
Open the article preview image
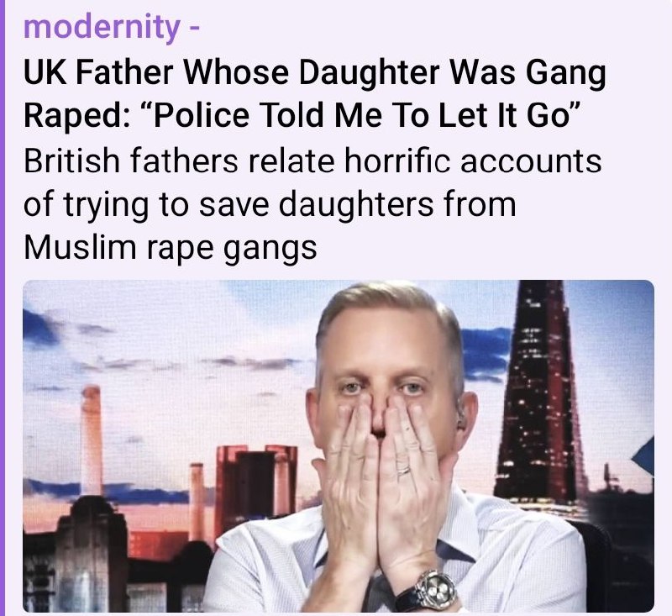pos(339,445)
